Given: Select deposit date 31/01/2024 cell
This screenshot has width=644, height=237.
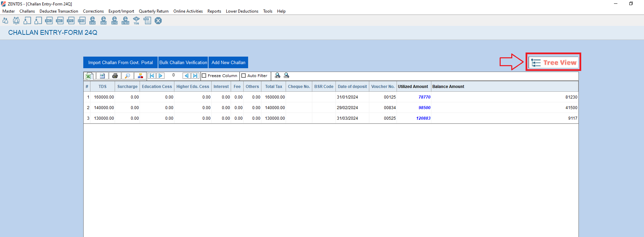Looking at the screenshot, I should (352, 97).
